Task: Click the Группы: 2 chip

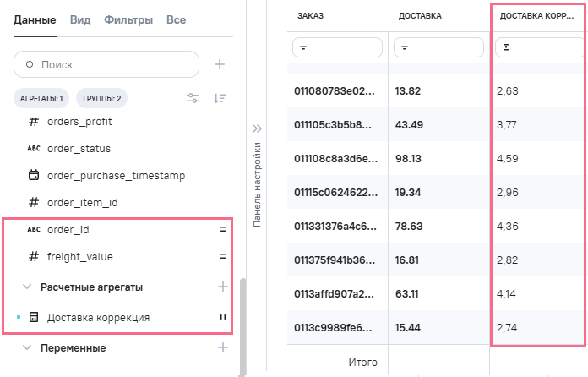Action: (101, 99)
